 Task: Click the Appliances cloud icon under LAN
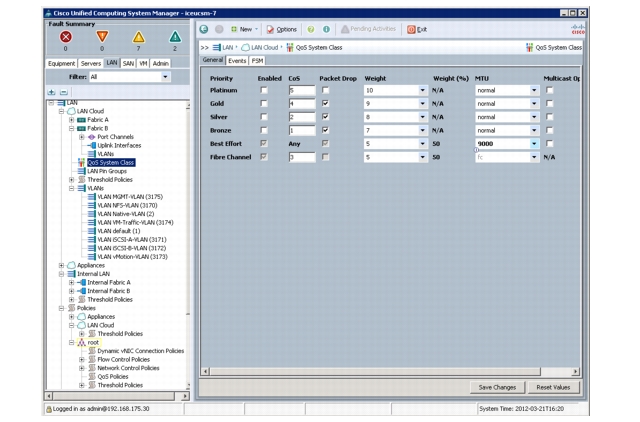71,265
